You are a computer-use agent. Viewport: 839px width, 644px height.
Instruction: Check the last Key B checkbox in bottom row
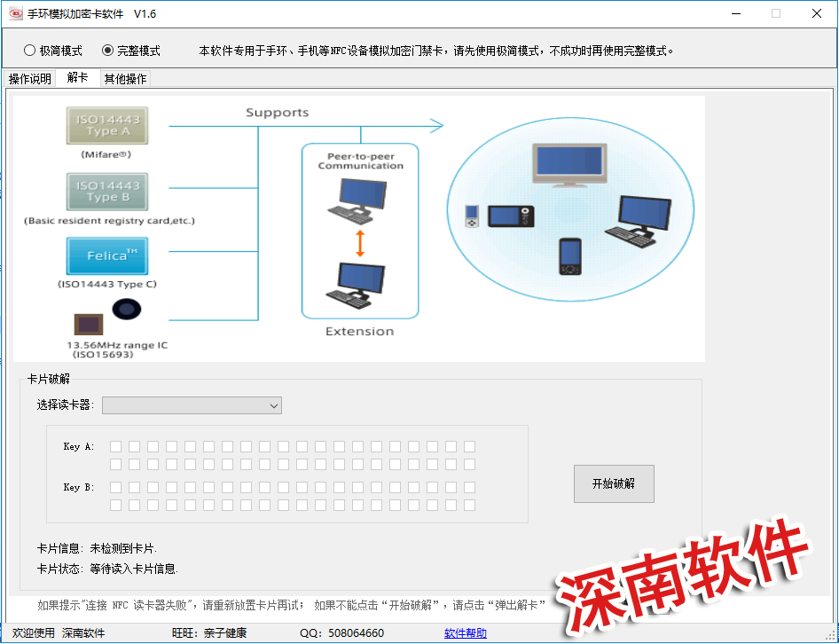(x=469, y=505)
